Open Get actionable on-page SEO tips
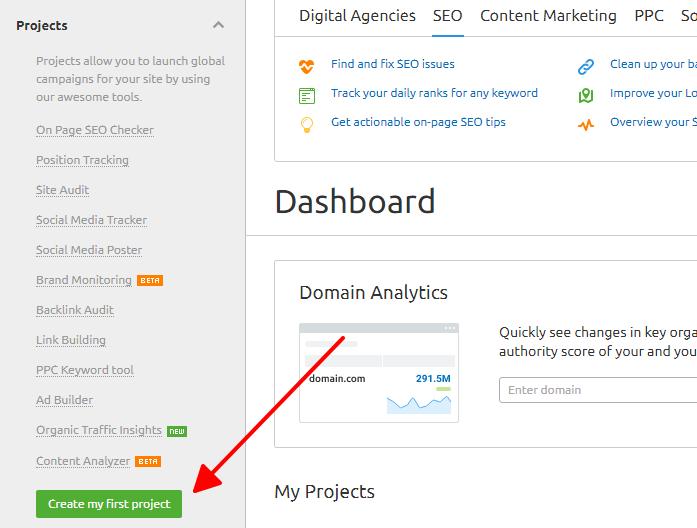Viewport: 697px width, 528px height. [x=418, y=122]
